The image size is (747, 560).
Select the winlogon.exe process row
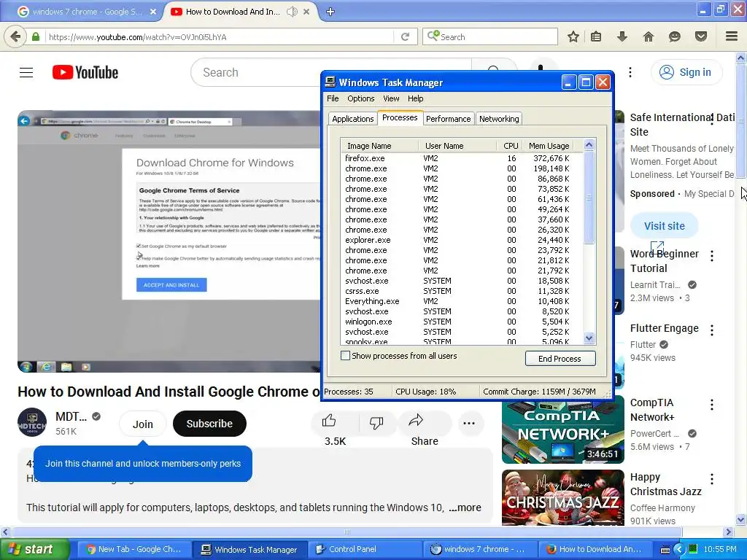(462, 322)
